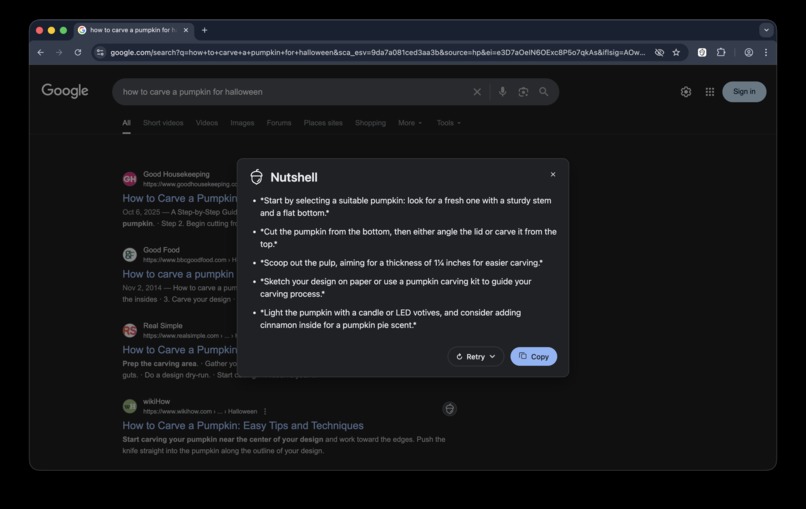Submit search with magnifier icon
This screenshot has height=509, width=806.
point(543,92)
